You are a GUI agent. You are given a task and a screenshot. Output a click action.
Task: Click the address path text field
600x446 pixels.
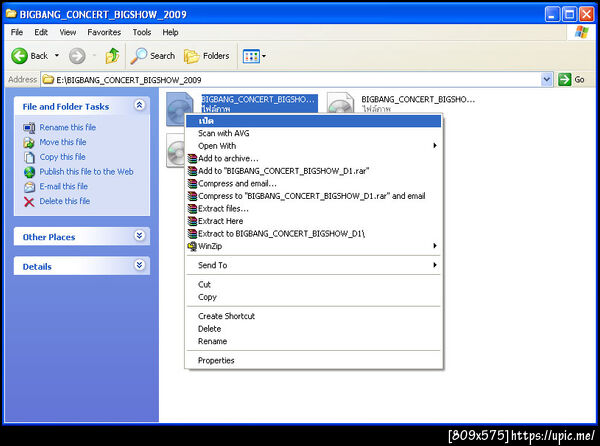pyautogui.click(x=298, y=80)
